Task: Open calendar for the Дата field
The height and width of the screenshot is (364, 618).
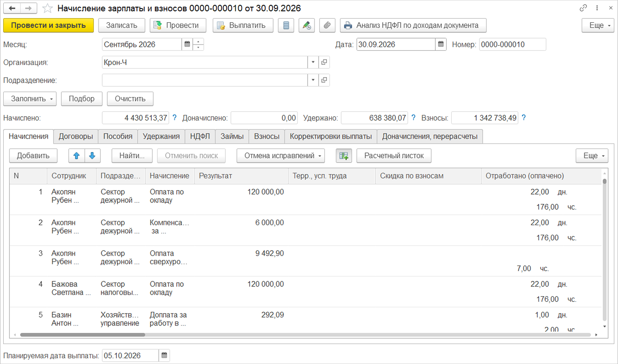Action: [441, 44]
